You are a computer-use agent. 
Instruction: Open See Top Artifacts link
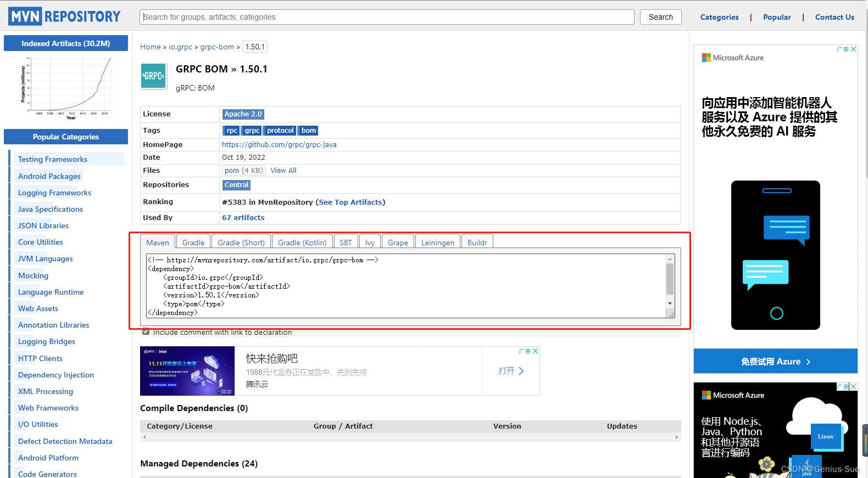[x=350, y=202]
